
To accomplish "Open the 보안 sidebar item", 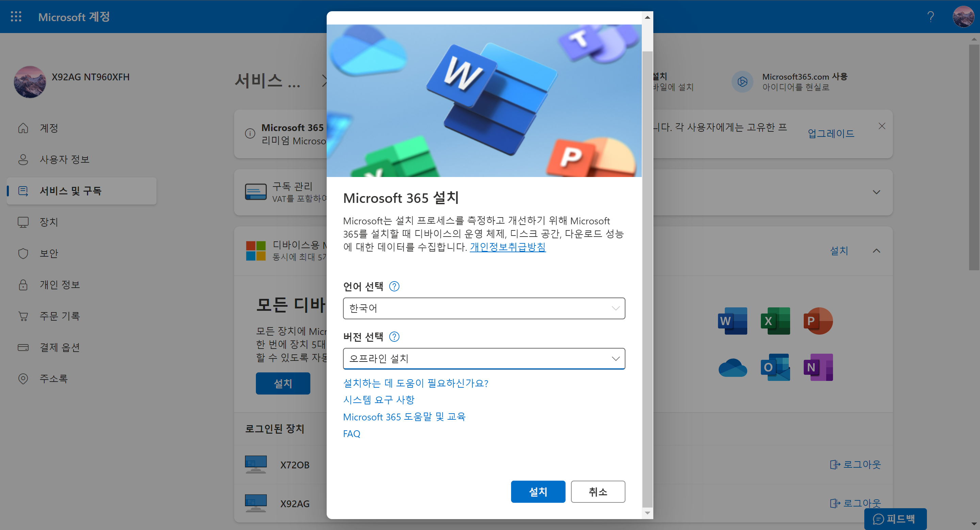I will point(81,253).
